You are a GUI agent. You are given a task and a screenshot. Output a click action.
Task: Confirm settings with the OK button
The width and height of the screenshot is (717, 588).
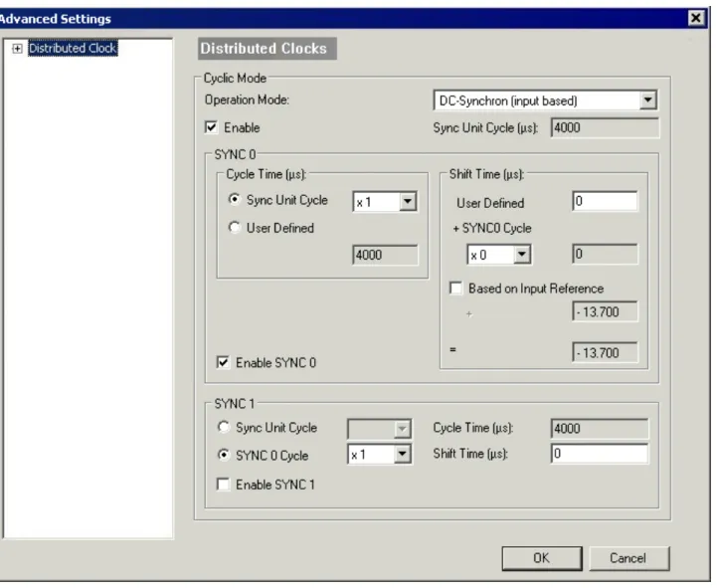point(542,558)
